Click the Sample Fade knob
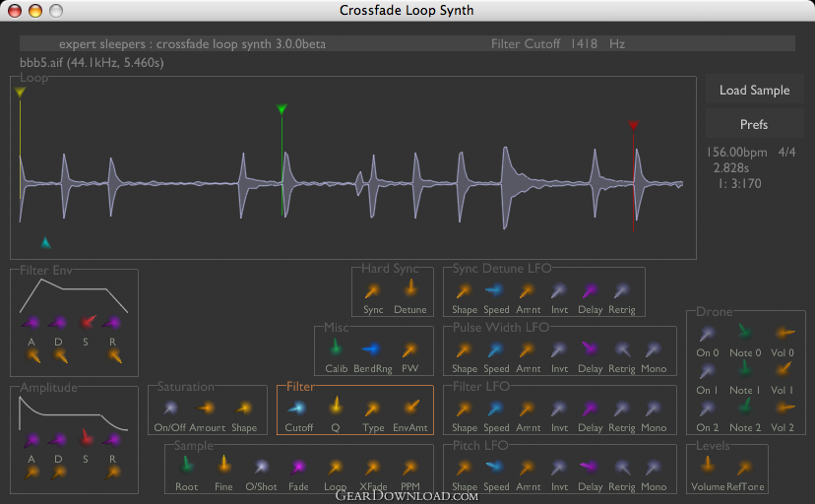 298,468
